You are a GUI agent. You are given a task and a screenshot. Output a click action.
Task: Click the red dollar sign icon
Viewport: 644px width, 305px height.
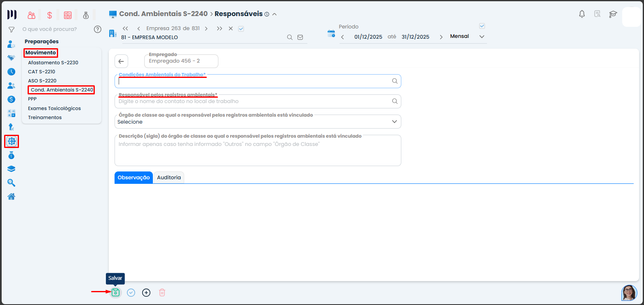point(49,15)
